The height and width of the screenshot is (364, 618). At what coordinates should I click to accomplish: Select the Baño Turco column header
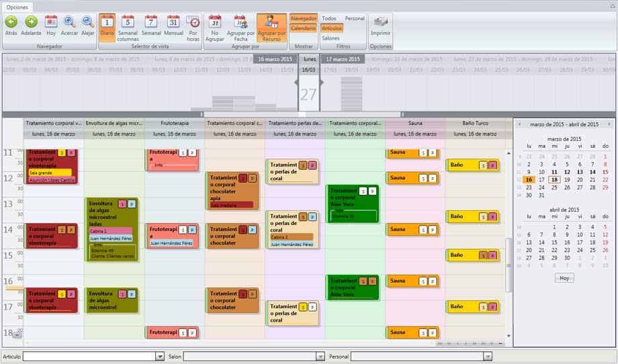(475, 124)
